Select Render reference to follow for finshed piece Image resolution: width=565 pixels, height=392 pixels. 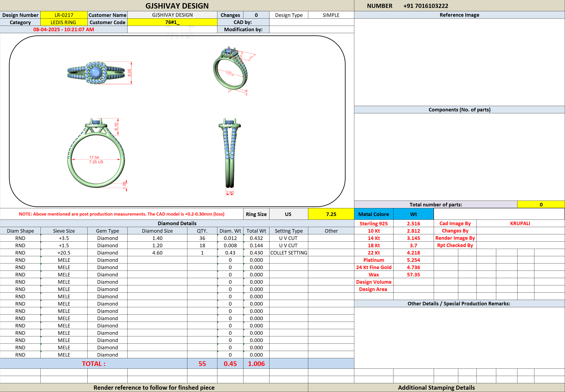(x=154, y=388)
